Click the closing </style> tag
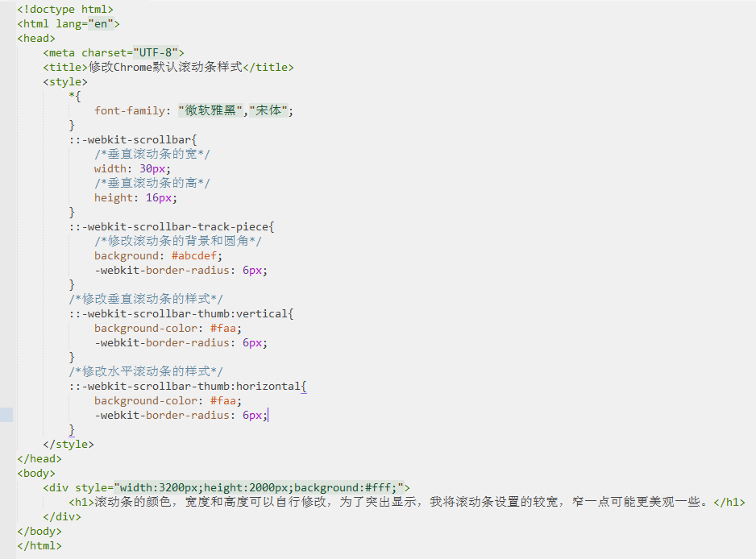This screenshot has height=559, width=756. click(x=69, y=444)
